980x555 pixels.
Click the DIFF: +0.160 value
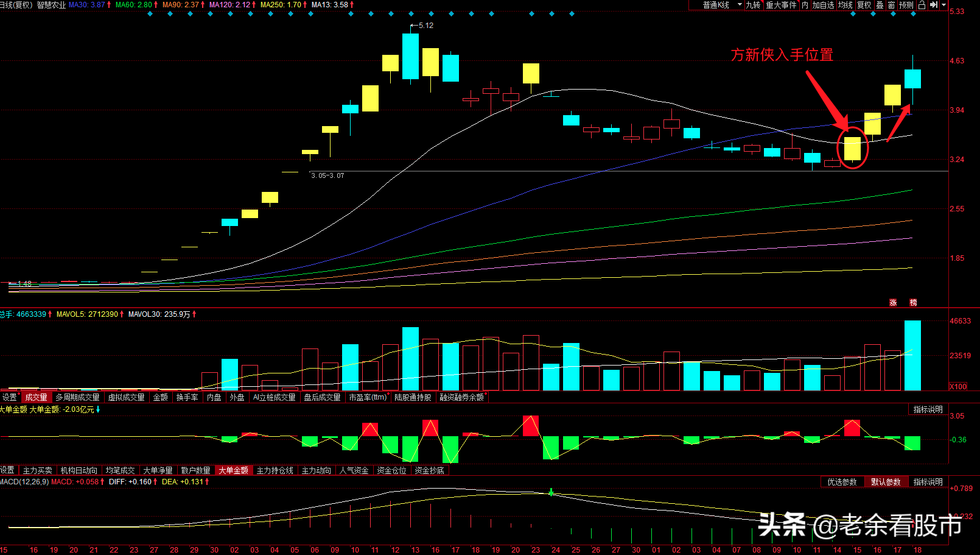click(130, 482)
